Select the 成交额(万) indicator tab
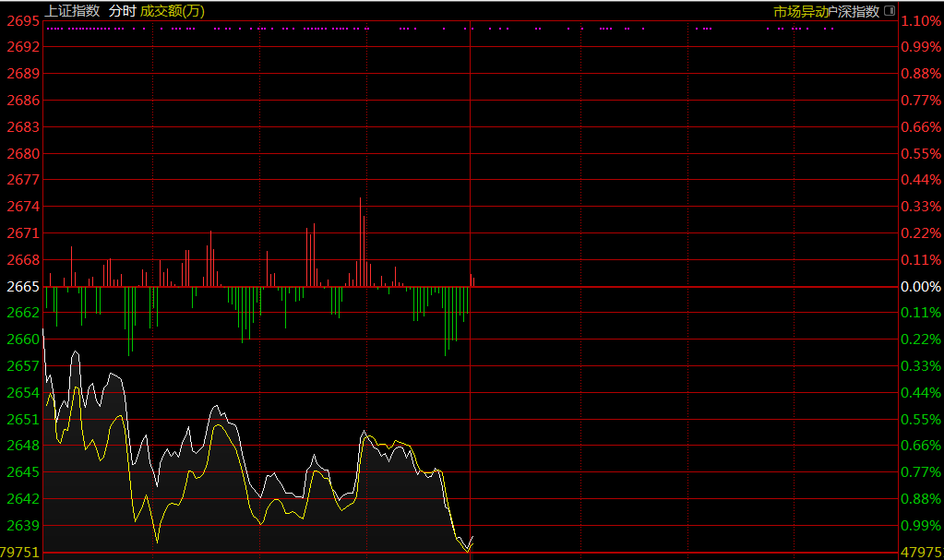The height and width of the screenshot is (560, 944). click(173, 11)
